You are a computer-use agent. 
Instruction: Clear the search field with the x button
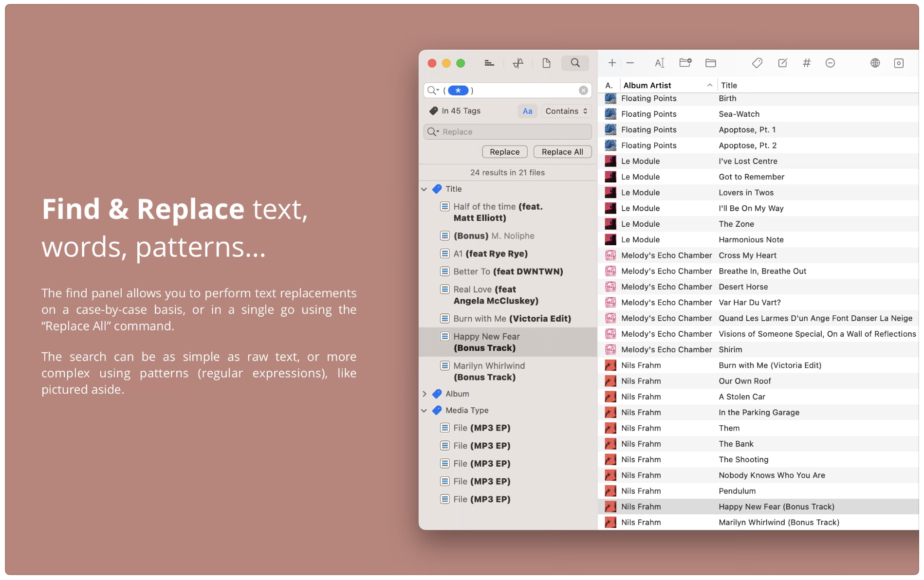point(583,90)
